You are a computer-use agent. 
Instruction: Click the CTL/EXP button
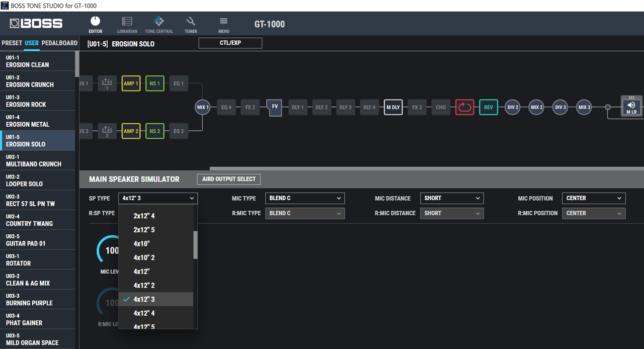pos(230,43)
